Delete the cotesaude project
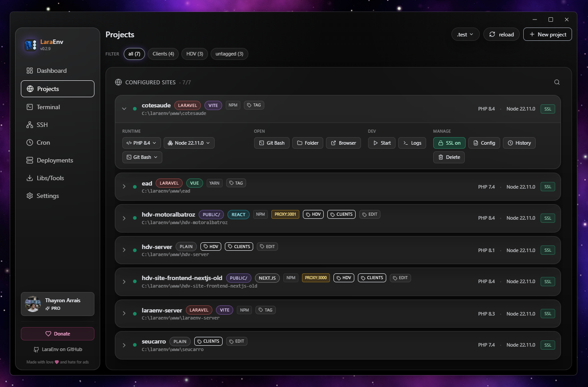 pyautogui.click(x=449, y=157)
